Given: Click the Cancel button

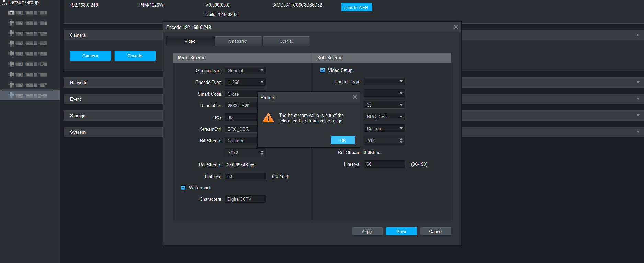Looking at the screenshot, I should pyautogui.click(x=436, y=231).
